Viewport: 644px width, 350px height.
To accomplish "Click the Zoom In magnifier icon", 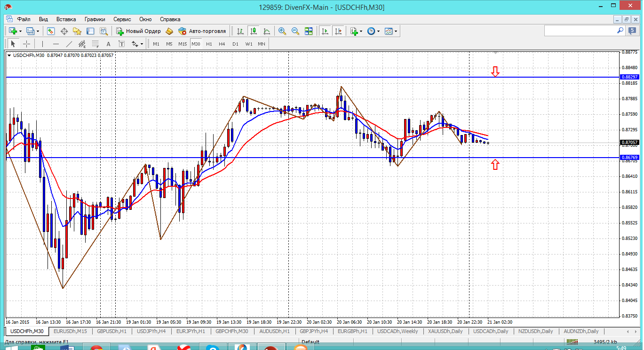I will tap(282, 31).
